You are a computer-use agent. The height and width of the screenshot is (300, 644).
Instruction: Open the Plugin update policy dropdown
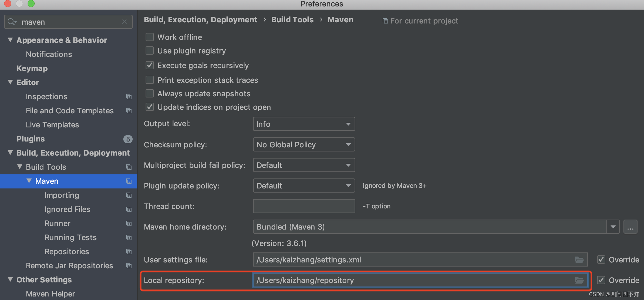(304, 186)
